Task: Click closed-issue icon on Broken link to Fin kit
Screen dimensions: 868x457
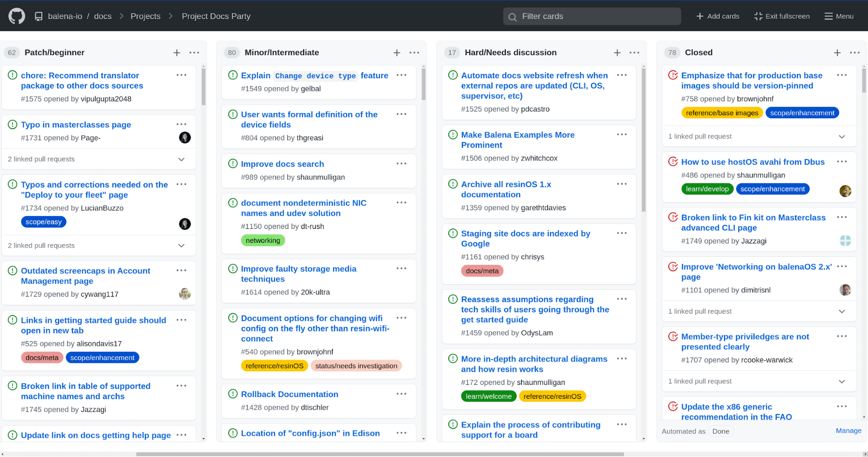Action: coord(673,217)
